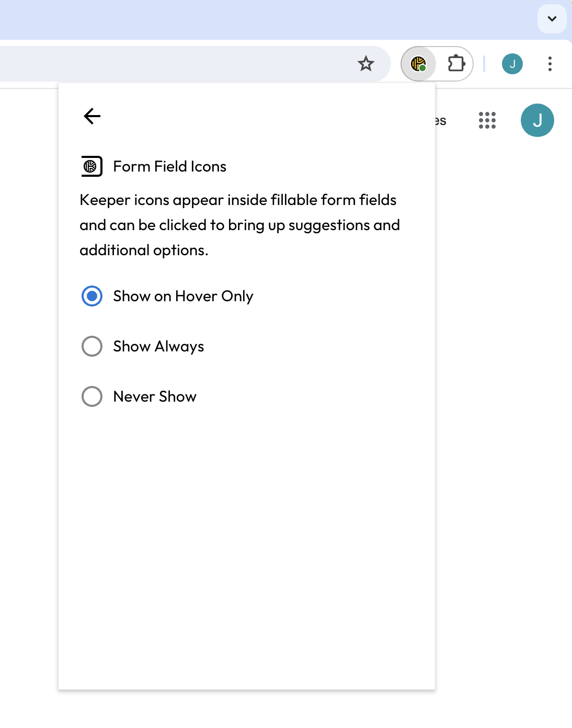The height and width of the screenshot is (728, 572).
Task: Click the Form Field Icons heading
Action: (169, 166)
